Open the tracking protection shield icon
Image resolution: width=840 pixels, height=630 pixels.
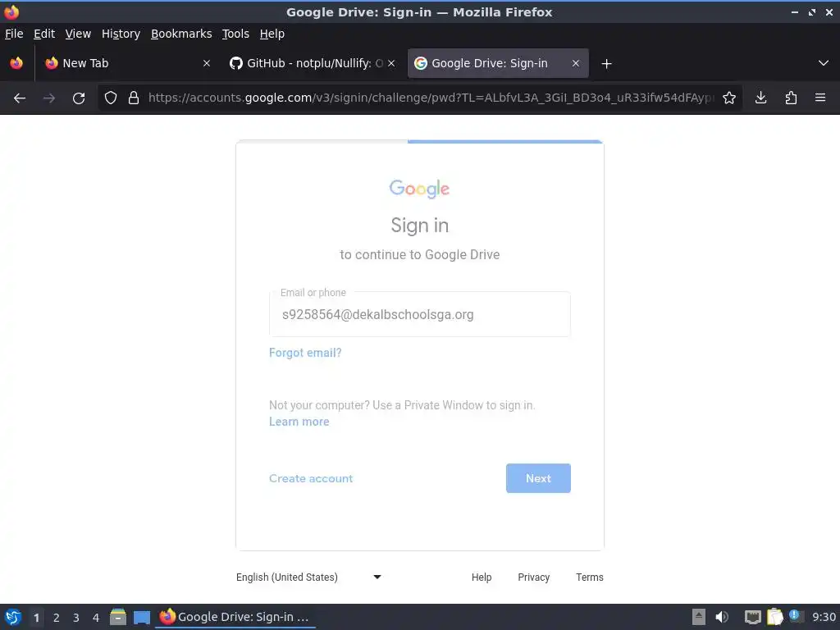coord(111,98)
